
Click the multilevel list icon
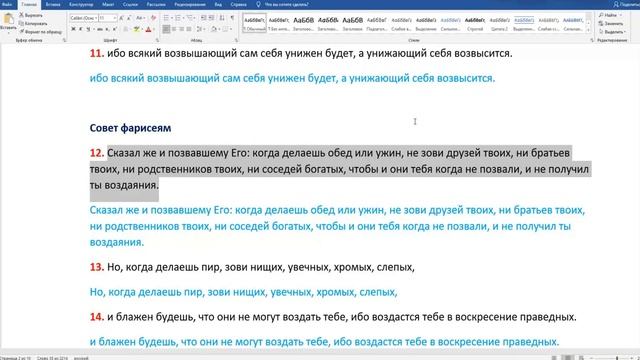pos(190,18)
